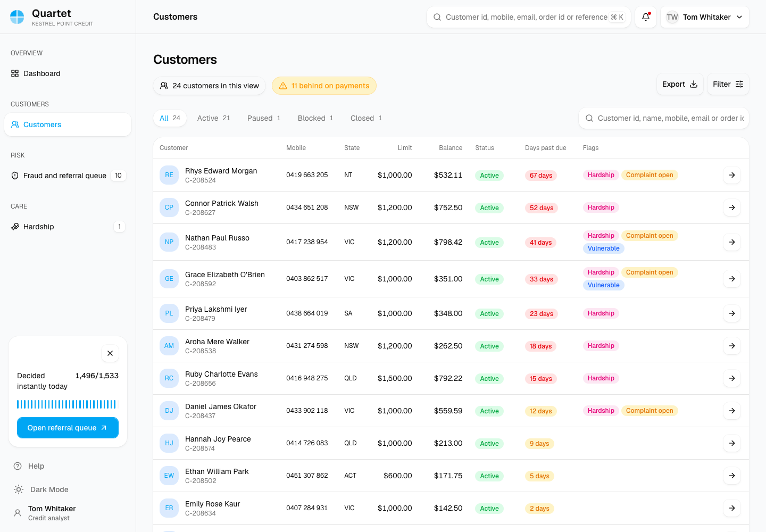The image size is (766, 532).
Task: Click the 24 customers in this view chip
Action: 209,86
